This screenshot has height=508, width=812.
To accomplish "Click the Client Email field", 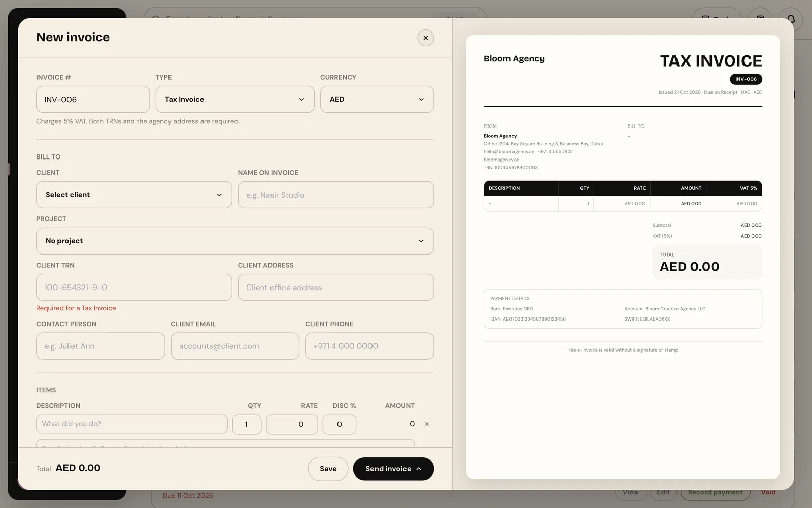I will click(x=235, y=346).
